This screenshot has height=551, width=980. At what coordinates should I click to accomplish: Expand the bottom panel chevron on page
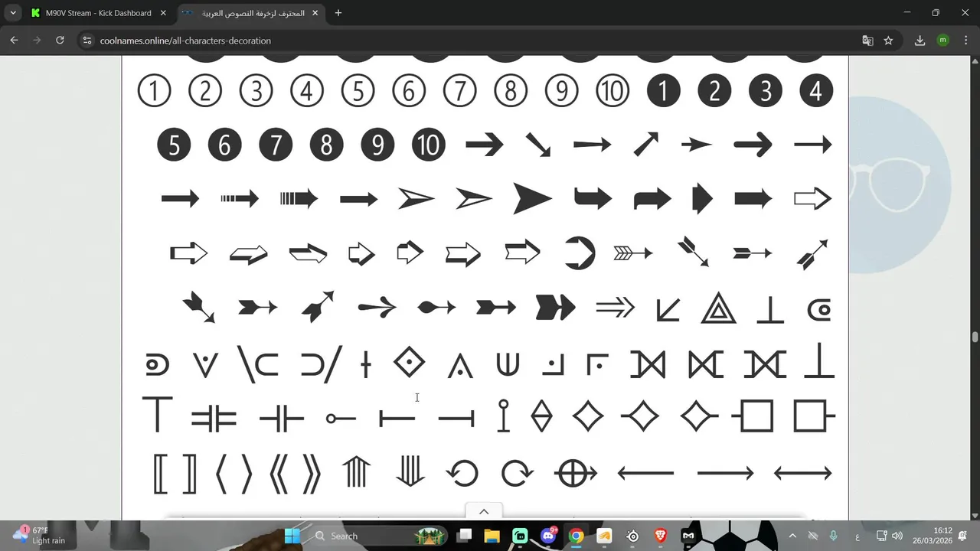click(x=484, y=512)
